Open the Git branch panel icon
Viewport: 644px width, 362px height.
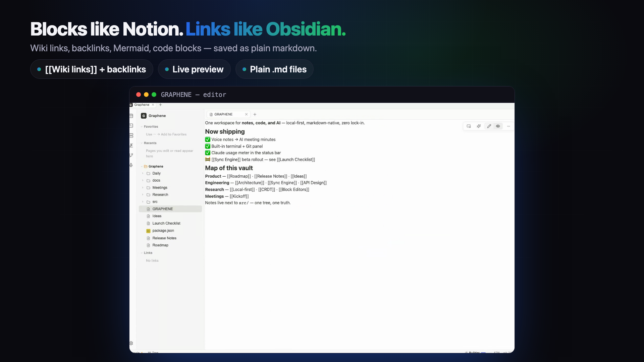tap(131, 155)
